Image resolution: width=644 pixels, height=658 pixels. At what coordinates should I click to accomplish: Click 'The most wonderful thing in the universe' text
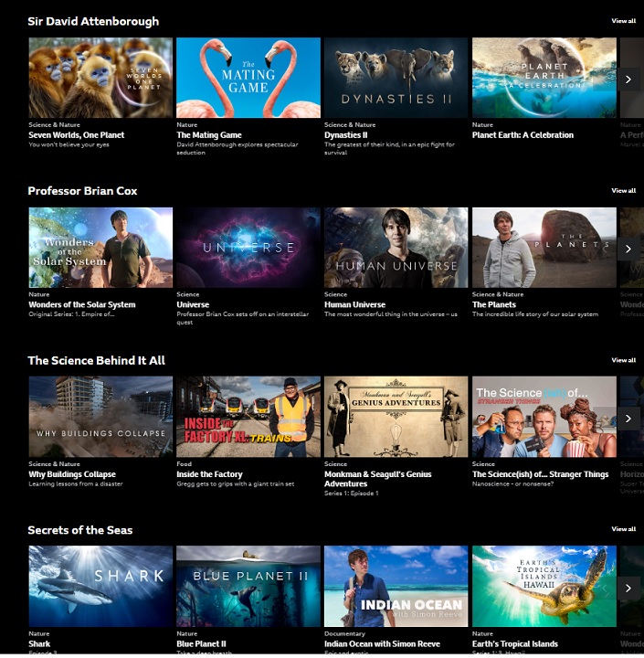click(391, 314)
